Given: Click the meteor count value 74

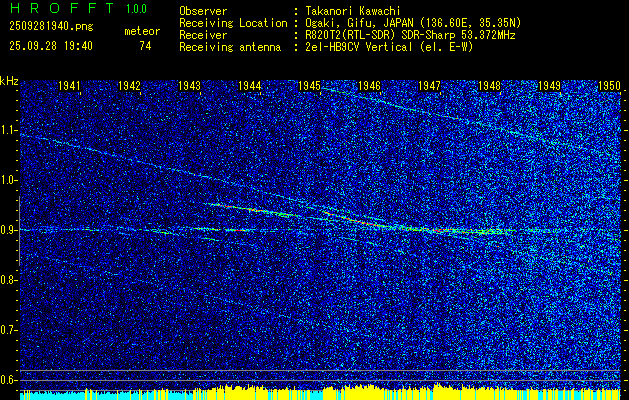Looking at the screenshot, I should (145, 46).
